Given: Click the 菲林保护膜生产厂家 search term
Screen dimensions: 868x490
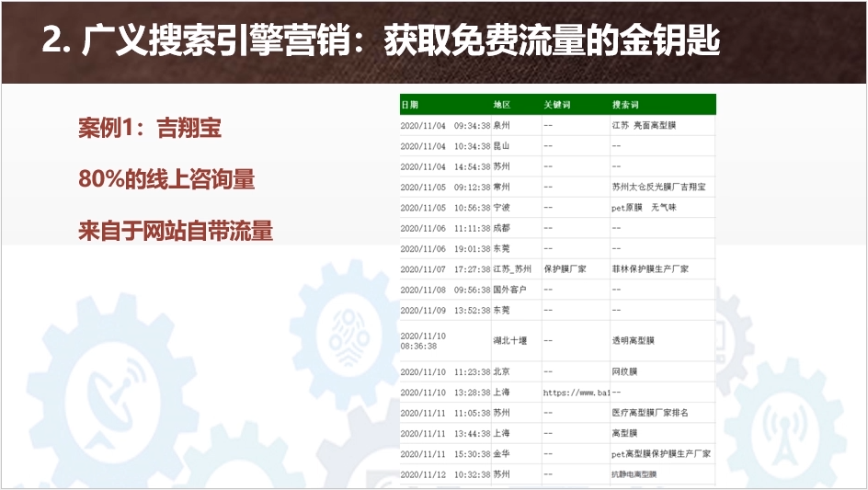Looking at the screenshot, I should click(649, 269).
